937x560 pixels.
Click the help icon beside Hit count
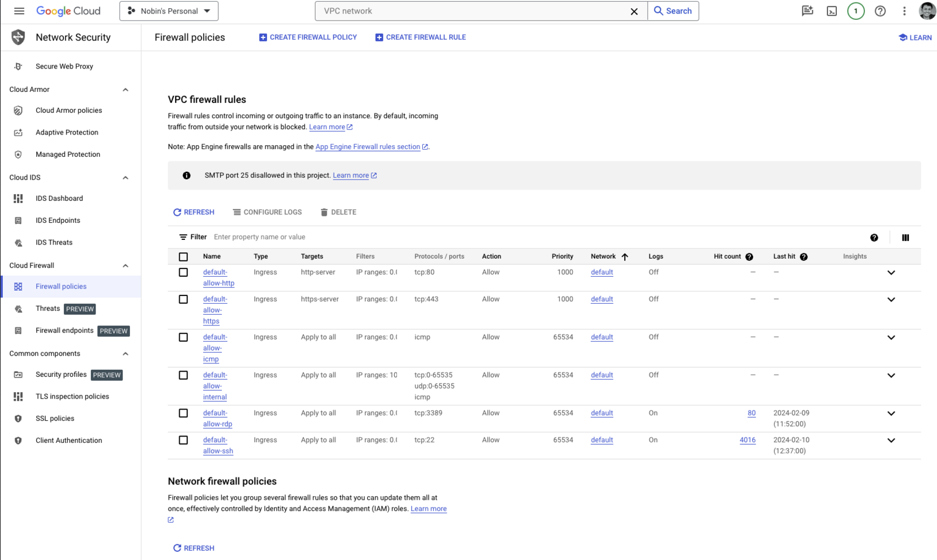tap(749, 257)
